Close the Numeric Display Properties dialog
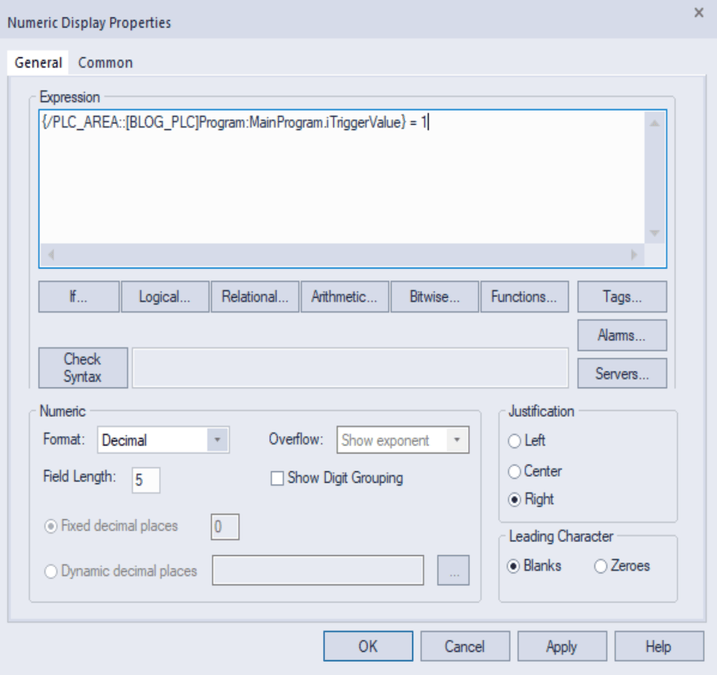This screenshot has width=717, height=675. [x=699, y=13]
